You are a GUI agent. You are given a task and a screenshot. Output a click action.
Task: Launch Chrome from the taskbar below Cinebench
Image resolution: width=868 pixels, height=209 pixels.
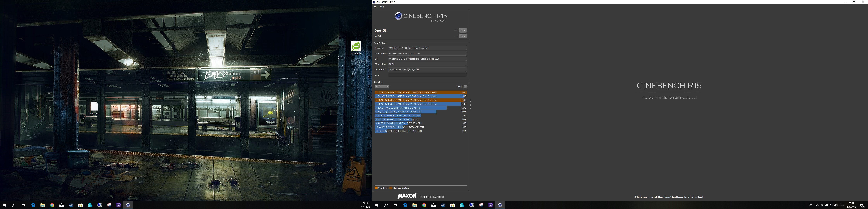[424, 205]
